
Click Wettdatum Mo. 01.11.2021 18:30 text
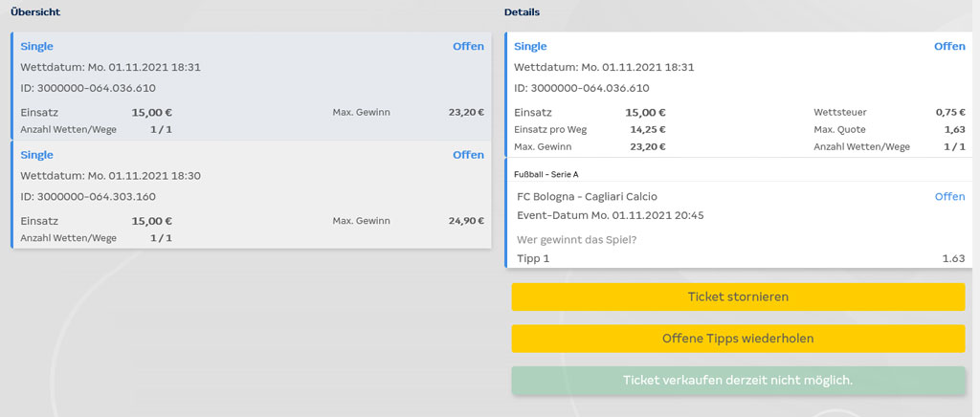point(111,176)
